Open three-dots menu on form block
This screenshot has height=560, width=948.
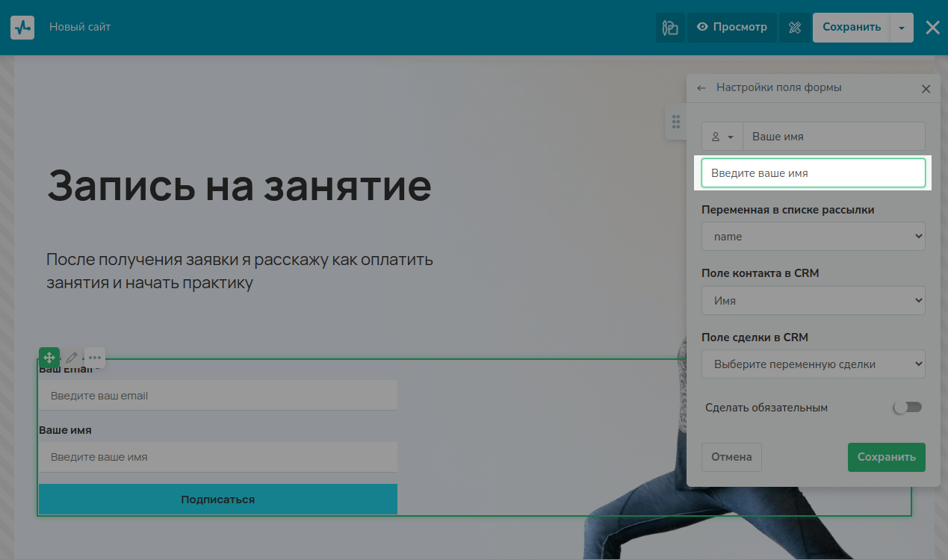[x=95, y=358]
